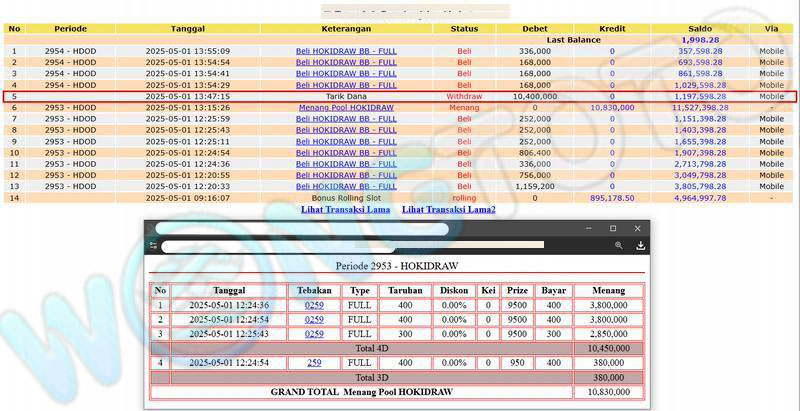Click Tebakan 0259 link in popup row 1

314,305
